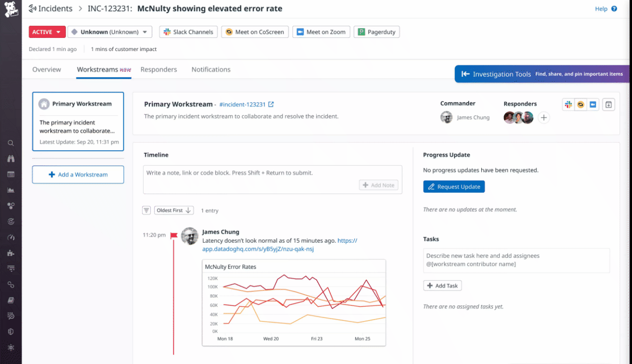
Task: Click the responders avatar group
Action: [x=519, y=118]
